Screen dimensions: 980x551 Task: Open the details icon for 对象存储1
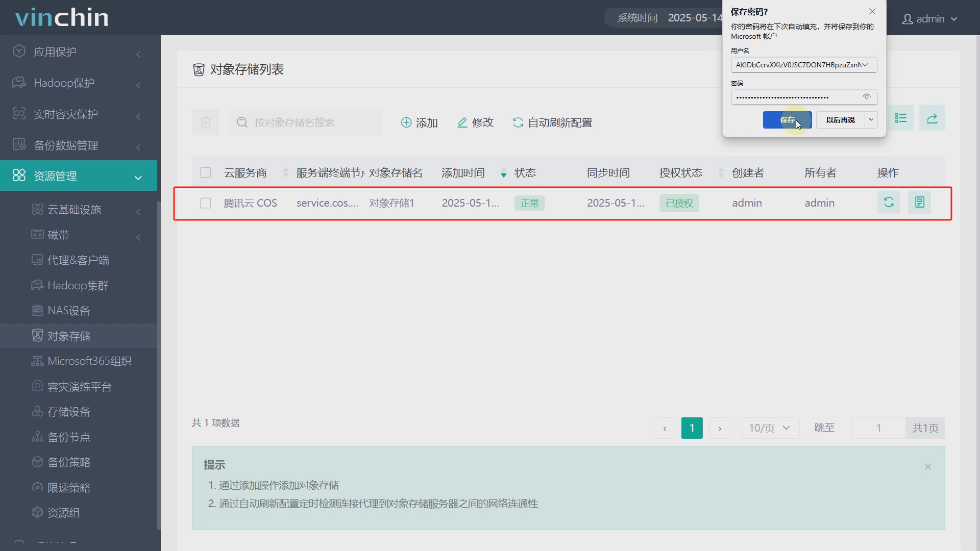coord(919,203)
